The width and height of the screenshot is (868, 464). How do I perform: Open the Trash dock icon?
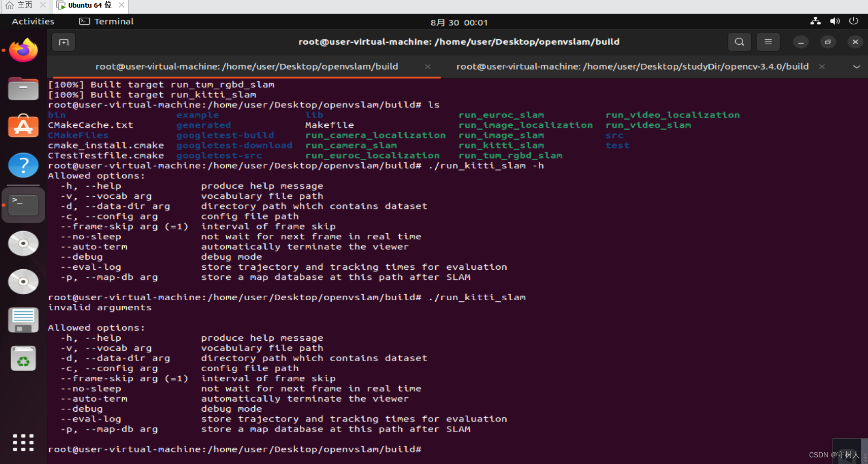coord(23,359)
